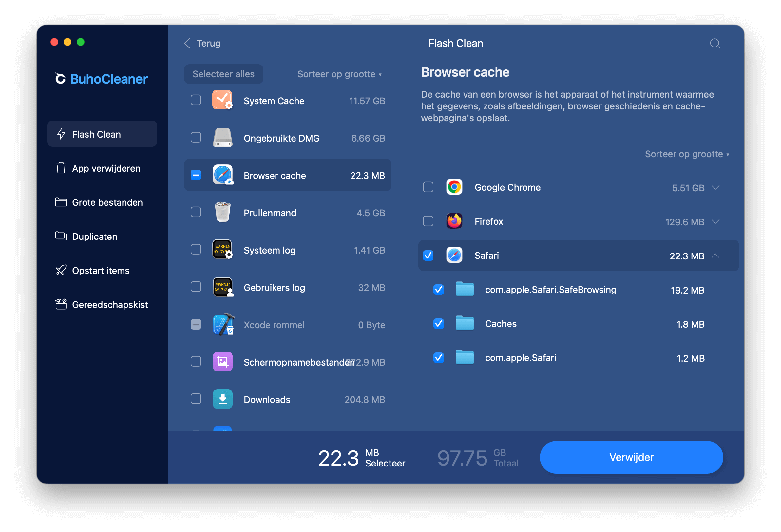Select the Prullenmand row label
Screen dimensions: 781x532
270,213
